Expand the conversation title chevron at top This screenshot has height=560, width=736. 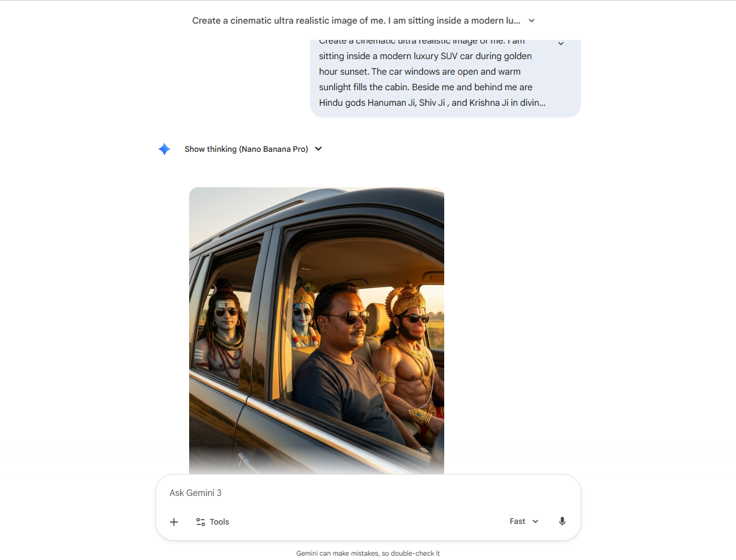[531, 21]
